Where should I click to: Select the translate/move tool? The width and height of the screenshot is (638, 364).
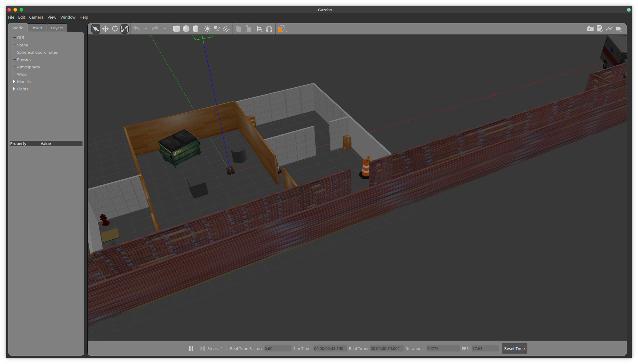[105, 29]
